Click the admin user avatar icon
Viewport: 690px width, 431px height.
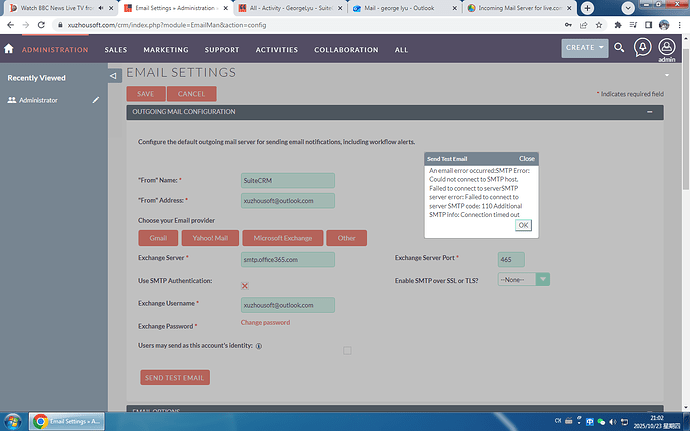coord(668,46)
